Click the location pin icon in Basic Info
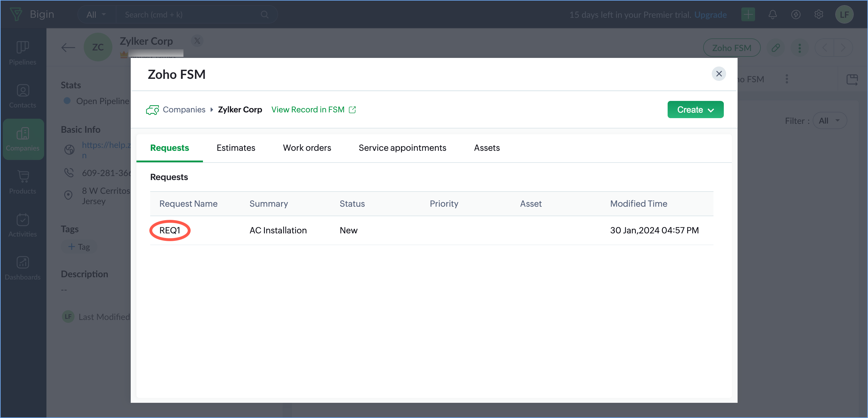Screen dimensions: 868x418 pyautogui.click(x=69, y=195)
